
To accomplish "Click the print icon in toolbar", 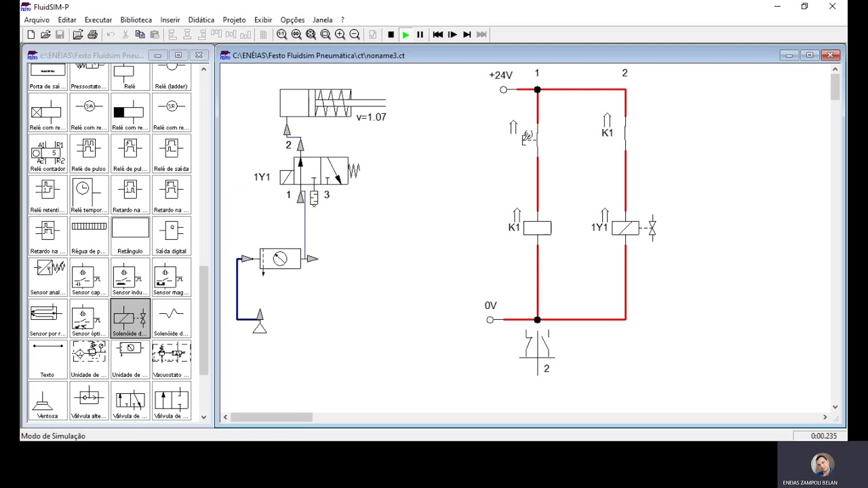I will pos(93,35).
